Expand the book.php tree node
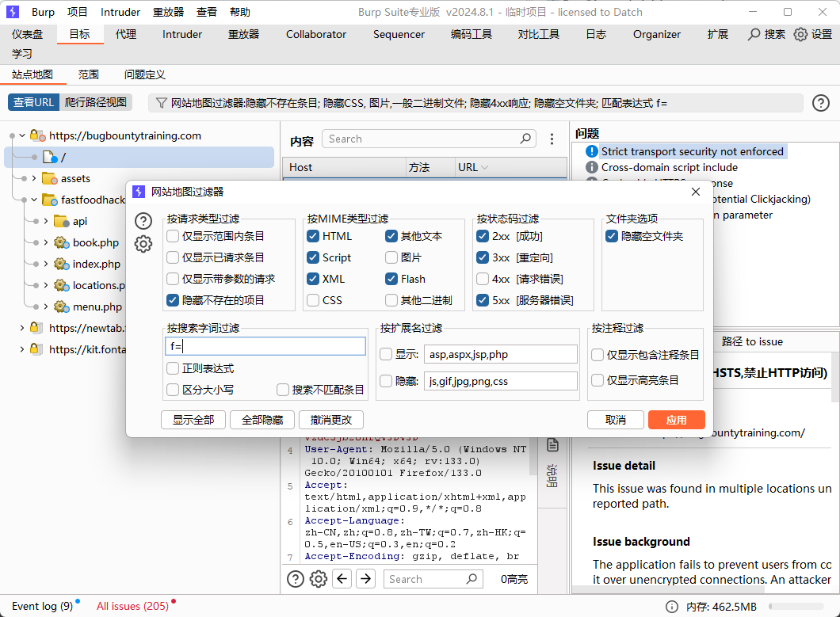Image resolution: width=840 pixels, height=617 pixels. point(45,242)
